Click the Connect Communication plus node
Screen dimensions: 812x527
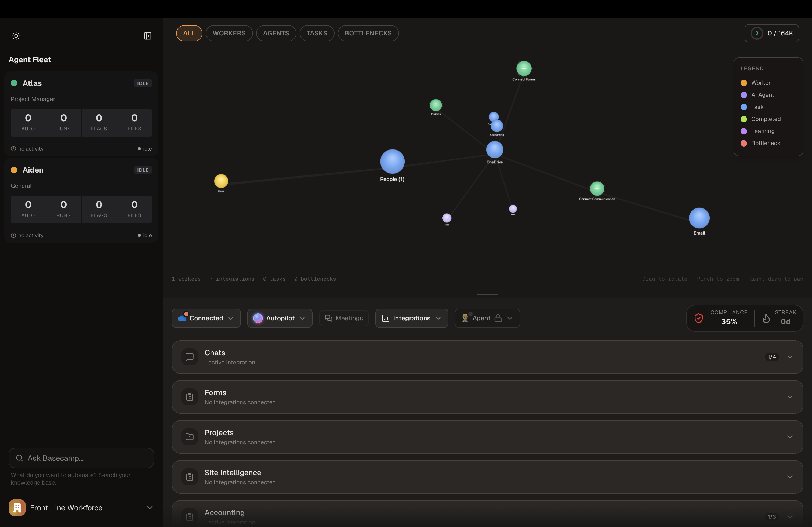click(597, 189)
